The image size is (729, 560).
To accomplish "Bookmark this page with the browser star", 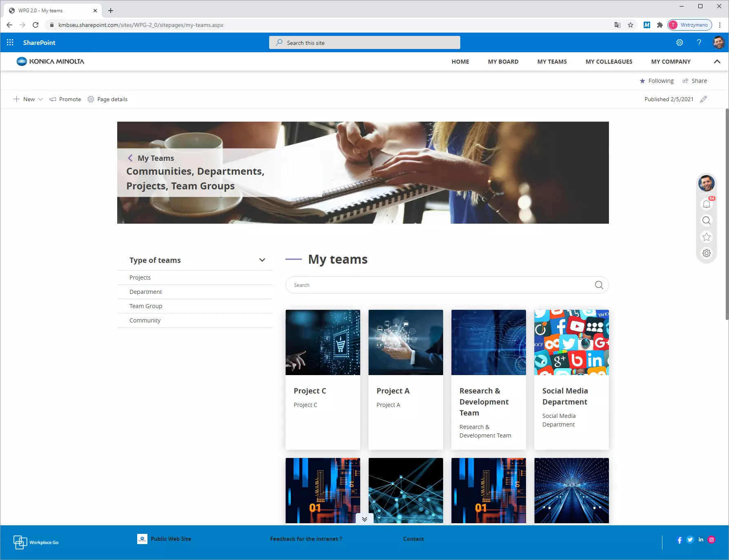I will click(631, 25).
